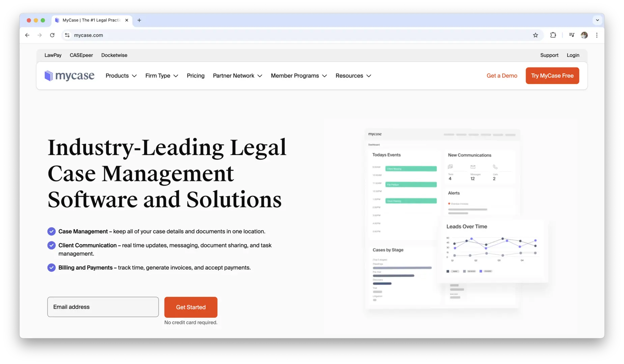Open the media controls icon in the toolbar

pos(571,35)
